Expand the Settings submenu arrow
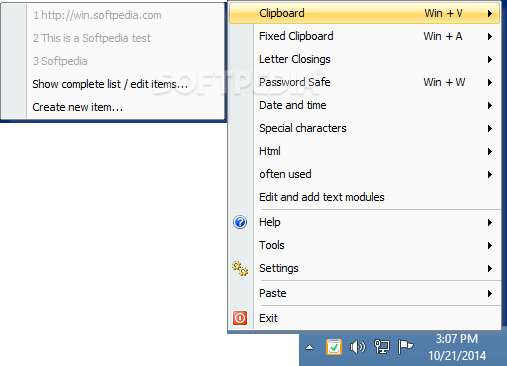507x366 pixels. [x=490, y=268]
